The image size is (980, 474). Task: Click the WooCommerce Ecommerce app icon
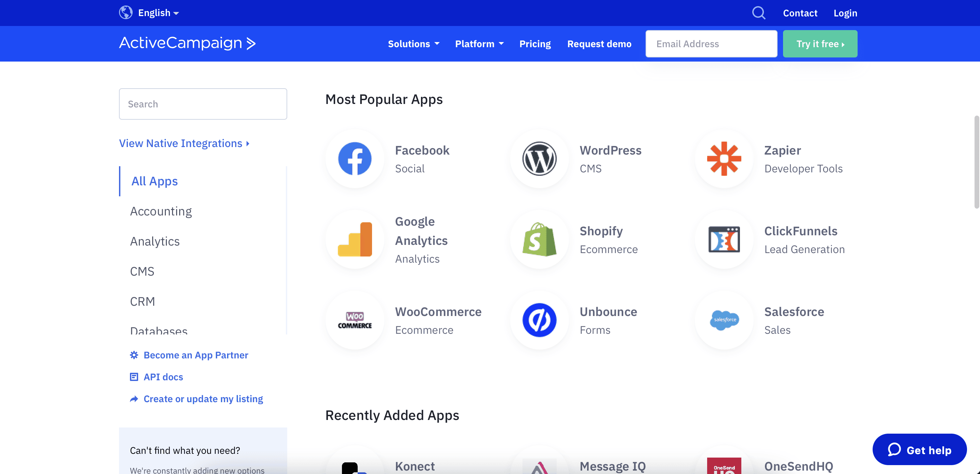355,319
